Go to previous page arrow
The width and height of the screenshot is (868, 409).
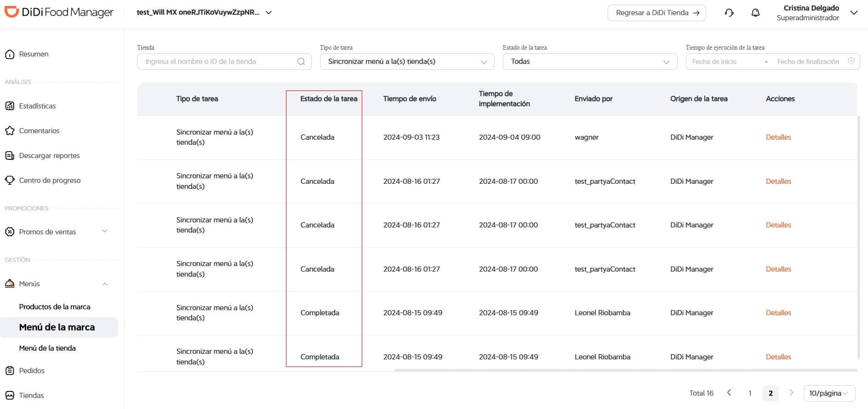pyautogui.click(x=729, y=392)
